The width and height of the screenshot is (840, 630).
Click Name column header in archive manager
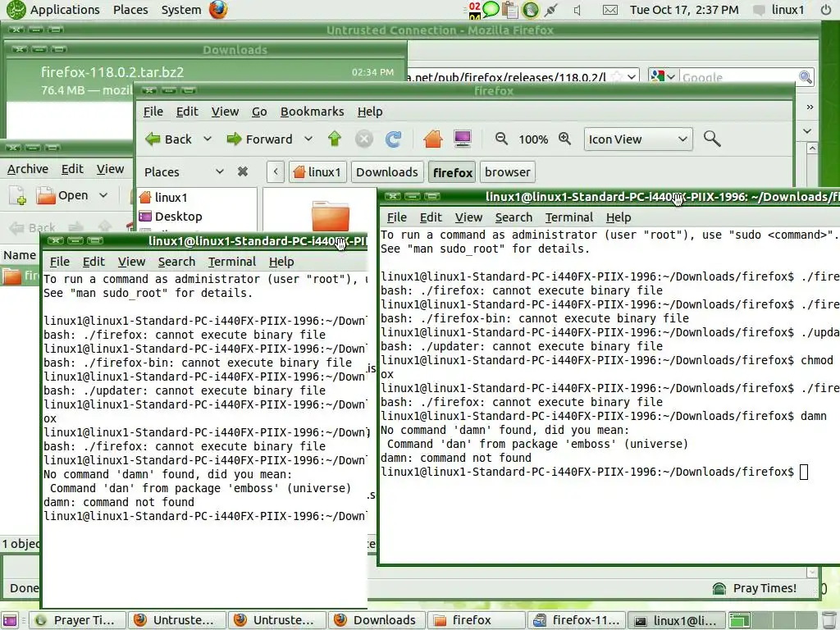click(20, 255)
